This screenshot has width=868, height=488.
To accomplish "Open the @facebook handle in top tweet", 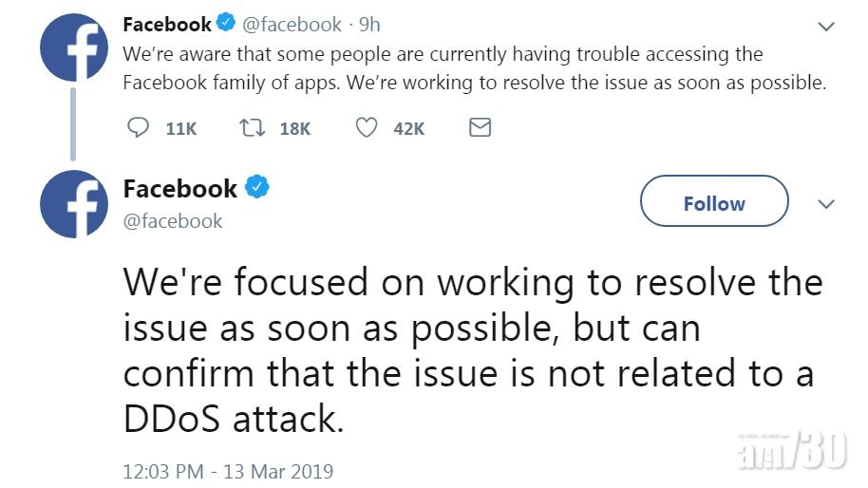I will (294, 25).
